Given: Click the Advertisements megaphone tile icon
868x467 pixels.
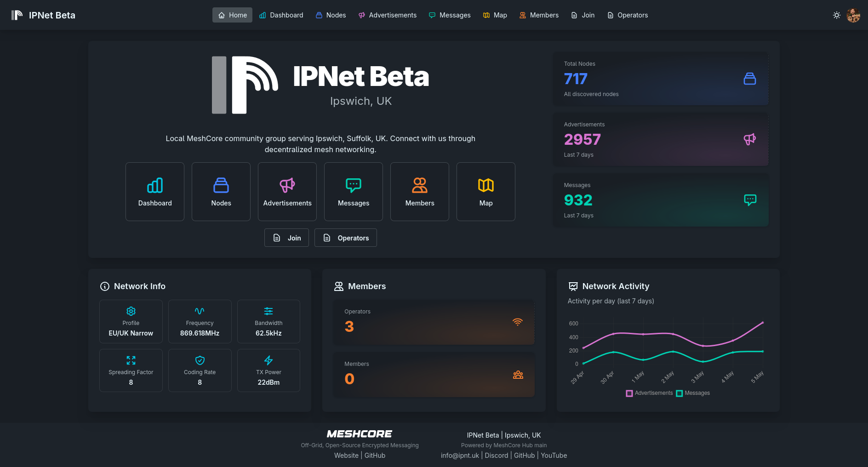Looking at the screenshot, I should pos(287,185).
